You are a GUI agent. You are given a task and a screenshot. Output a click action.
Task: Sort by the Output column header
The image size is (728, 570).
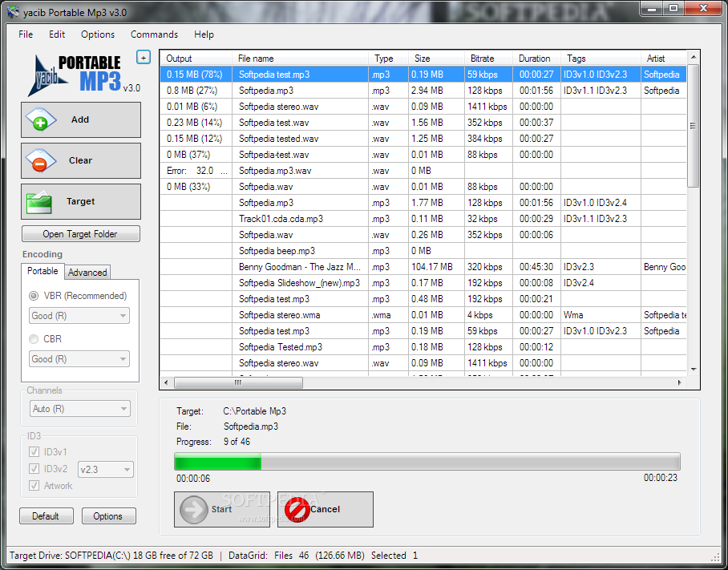pos(196,59)
